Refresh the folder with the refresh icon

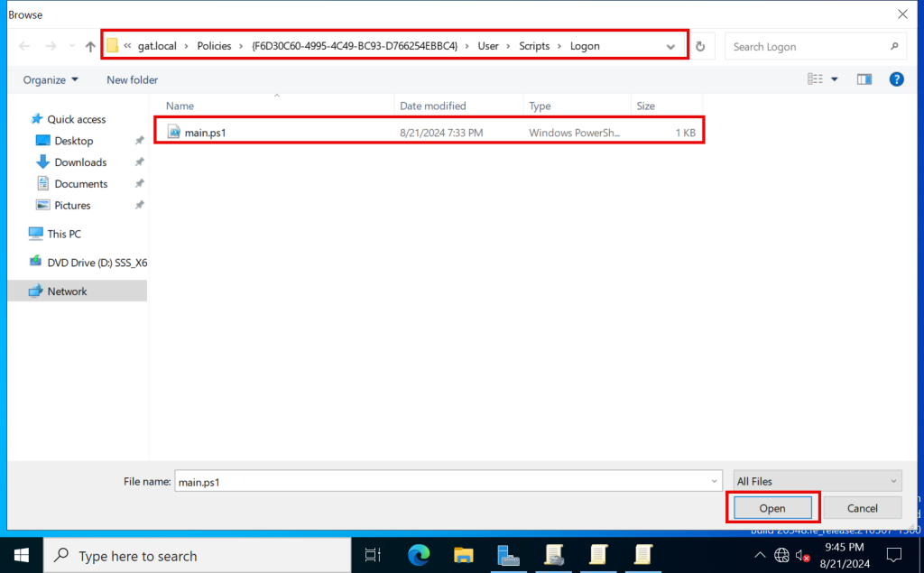[x=699, y=46]
